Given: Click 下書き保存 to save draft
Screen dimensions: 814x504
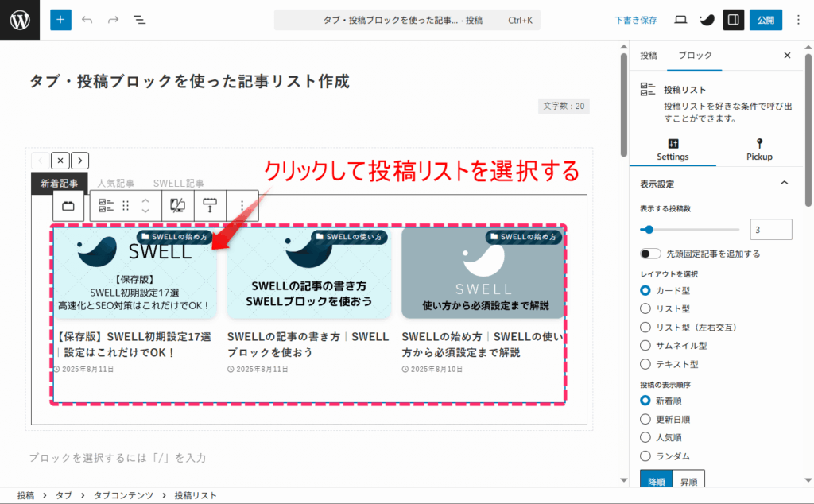Looking at the screenshot, I should 635,20.
